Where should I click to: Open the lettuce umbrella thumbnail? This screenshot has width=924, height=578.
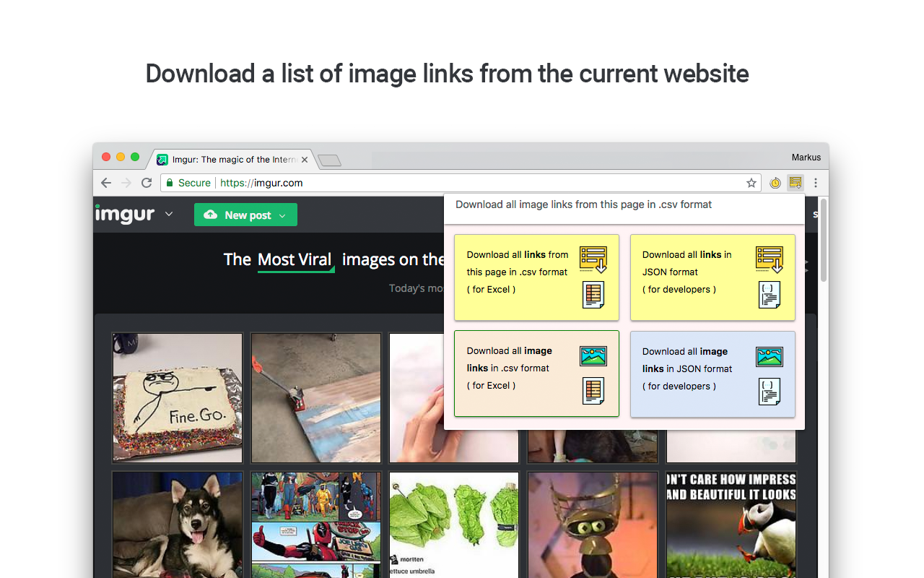click(454, 525)
